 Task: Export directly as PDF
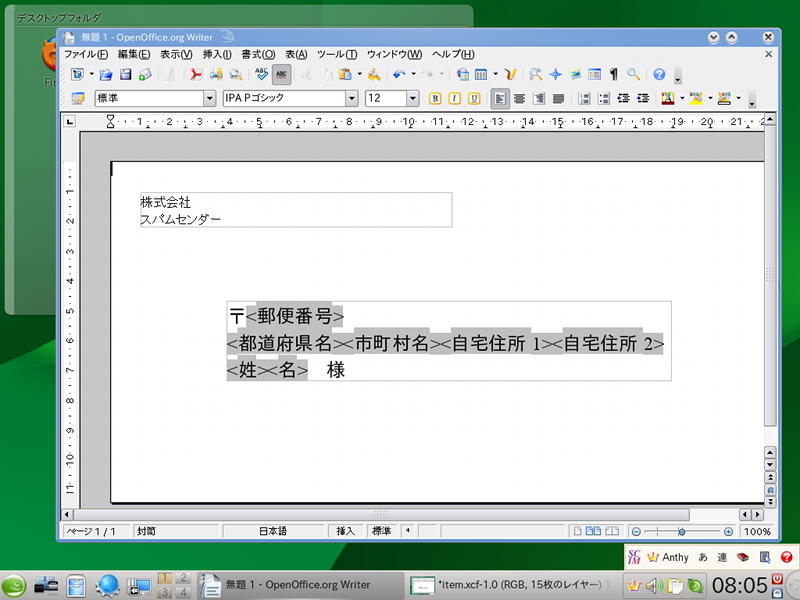pos(197,74)
